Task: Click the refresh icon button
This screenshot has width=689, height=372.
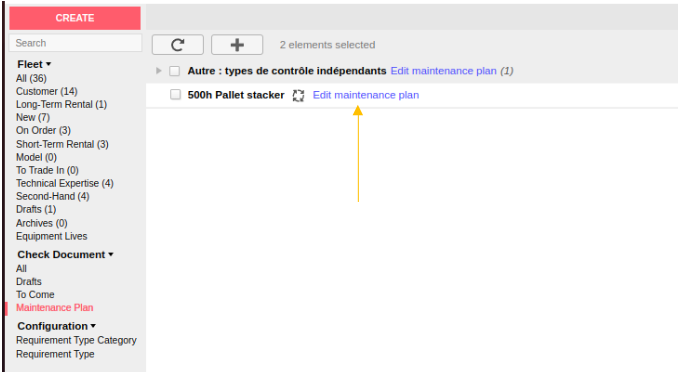Action: (178, 45)
